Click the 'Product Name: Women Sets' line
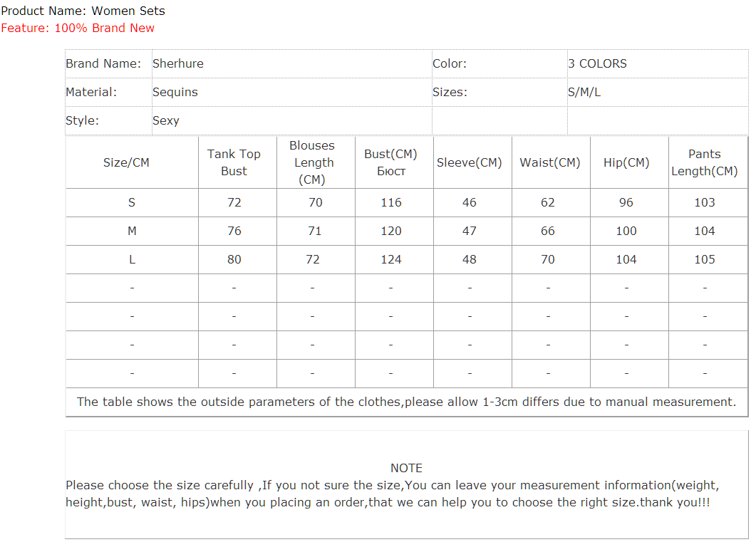Screen dimensions: 756x542 point(83,11)
